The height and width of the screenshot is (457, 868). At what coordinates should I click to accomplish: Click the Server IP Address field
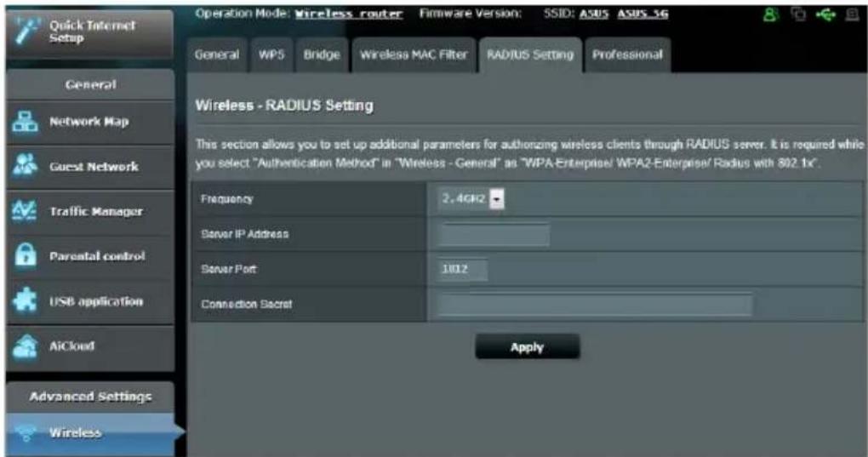[494, 235]
